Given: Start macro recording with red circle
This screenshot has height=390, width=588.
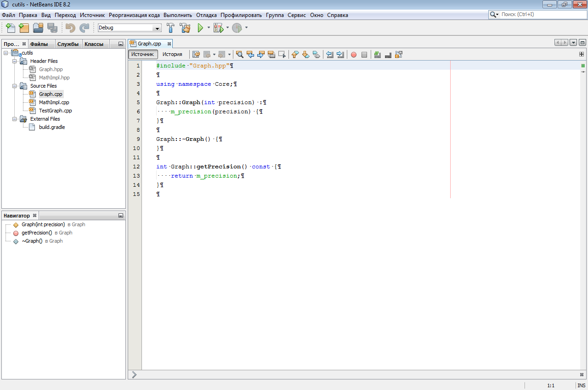Looking at the screenshot, I should 354,55.
